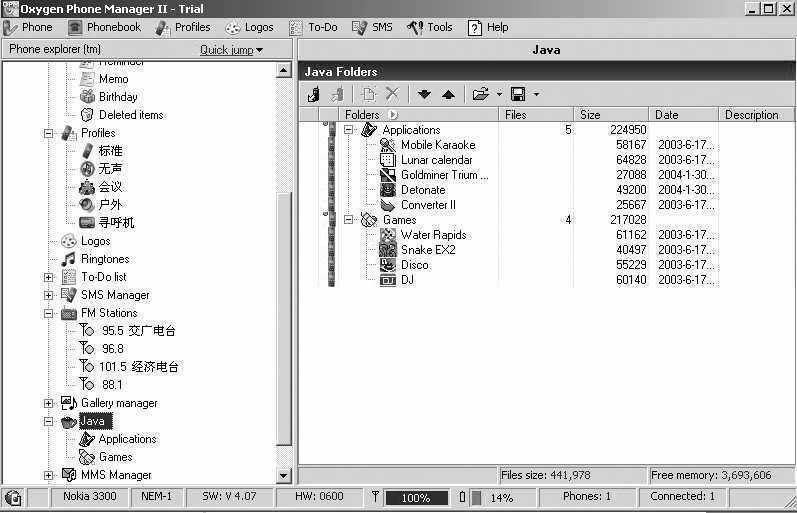Click the read-from-phone icon in Java toolbar
This screenshot has width=797, height=513.
pyautogui.click(x=313, y=94)
